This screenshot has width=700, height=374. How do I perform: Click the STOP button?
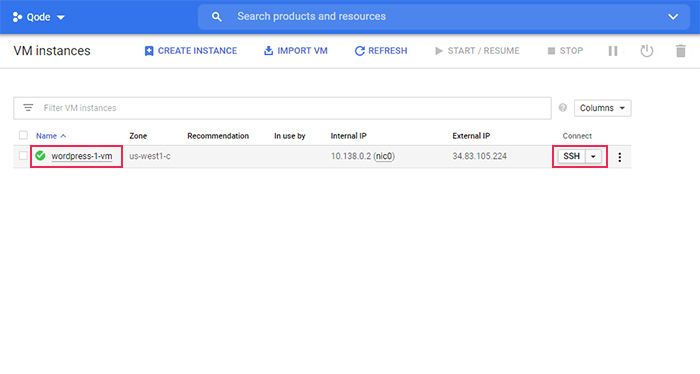(565, 51)
